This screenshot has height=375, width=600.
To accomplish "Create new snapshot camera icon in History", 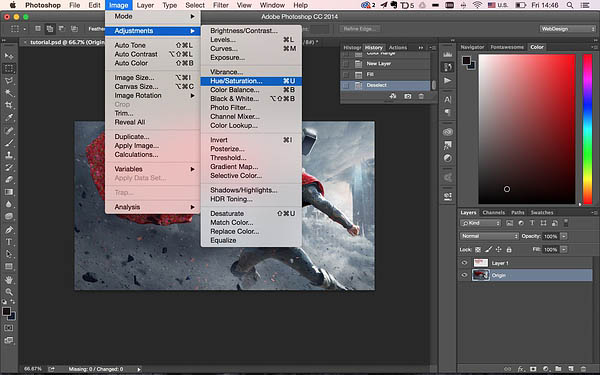I will point(408,96).
